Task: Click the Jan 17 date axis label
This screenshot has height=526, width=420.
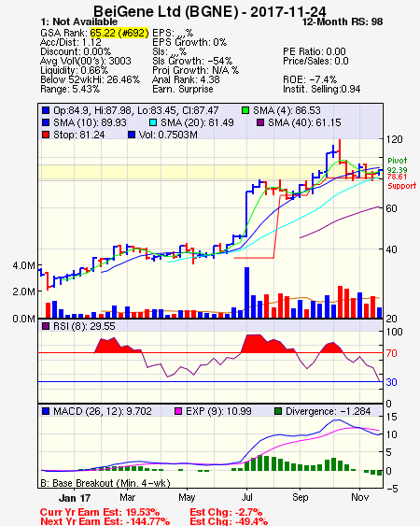Action: (75, 498)
